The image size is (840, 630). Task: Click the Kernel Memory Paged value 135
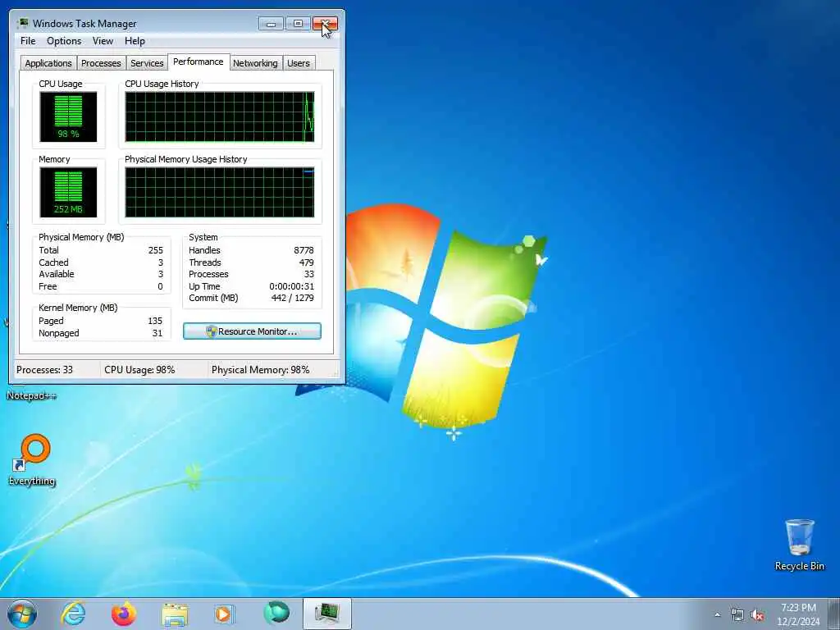155,321
